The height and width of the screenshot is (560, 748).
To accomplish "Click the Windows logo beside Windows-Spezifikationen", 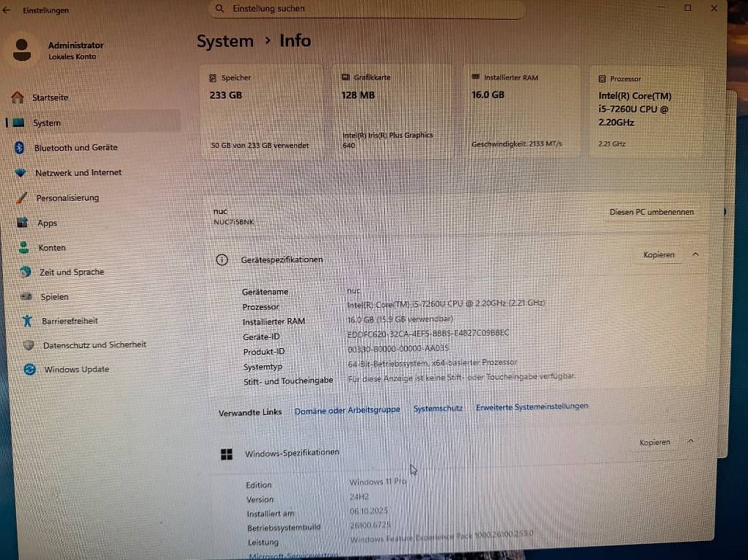I will 227,454.
